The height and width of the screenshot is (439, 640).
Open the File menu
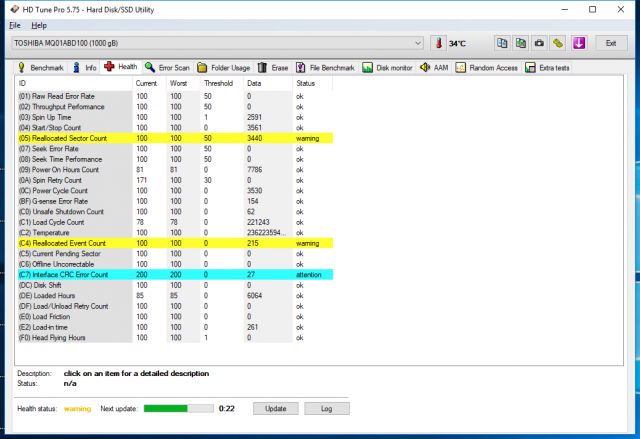coord(15,24)
